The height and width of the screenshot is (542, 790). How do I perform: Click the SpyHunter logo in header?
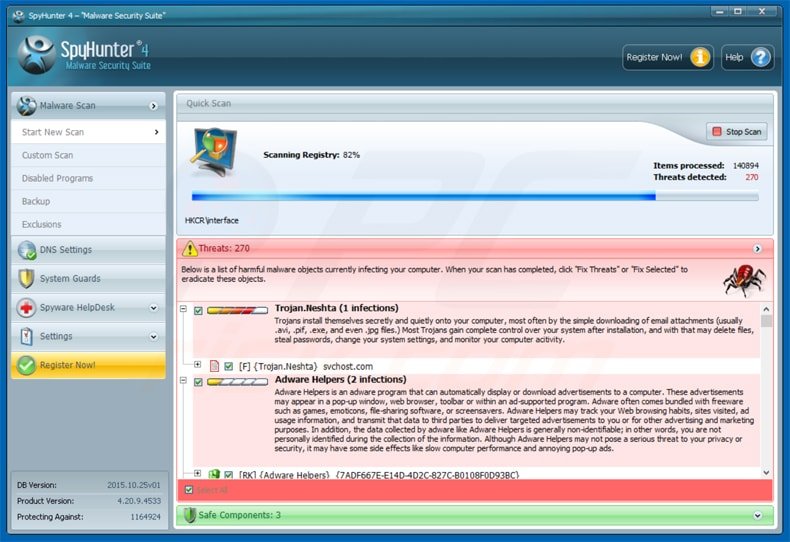click(35, 54)
